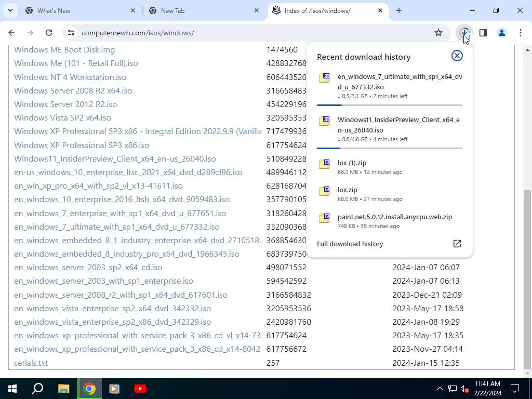Click the network status tray icon
This screenshot has width=532, height=399.
[x=453, y=389]
